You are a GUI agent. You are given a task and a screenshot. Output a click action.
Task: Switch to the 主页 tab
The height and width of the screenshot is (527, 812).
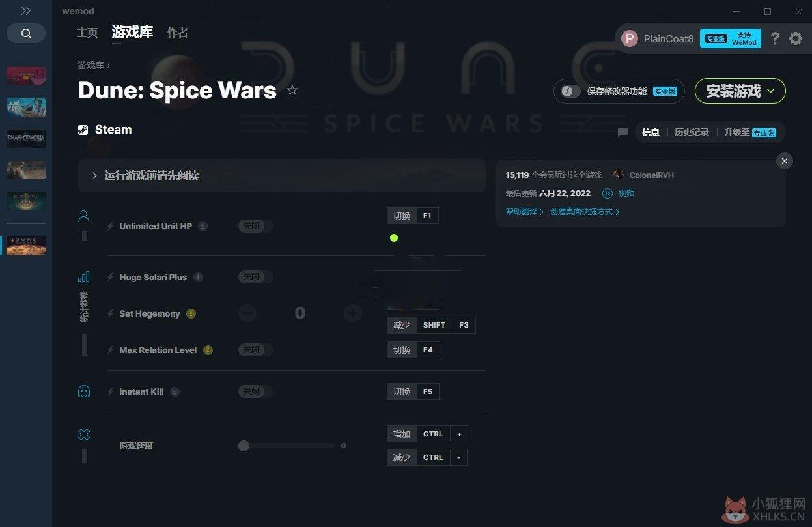pyautogui.click(x=87, y=33)
